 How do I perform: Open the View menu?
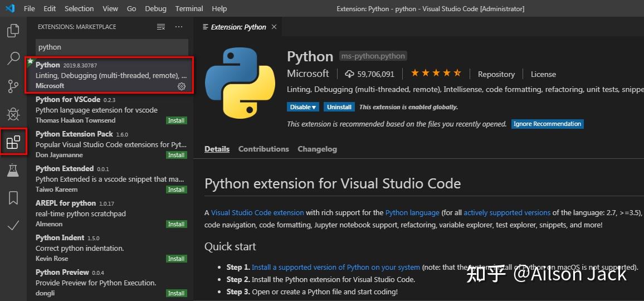tap(110, 8)
